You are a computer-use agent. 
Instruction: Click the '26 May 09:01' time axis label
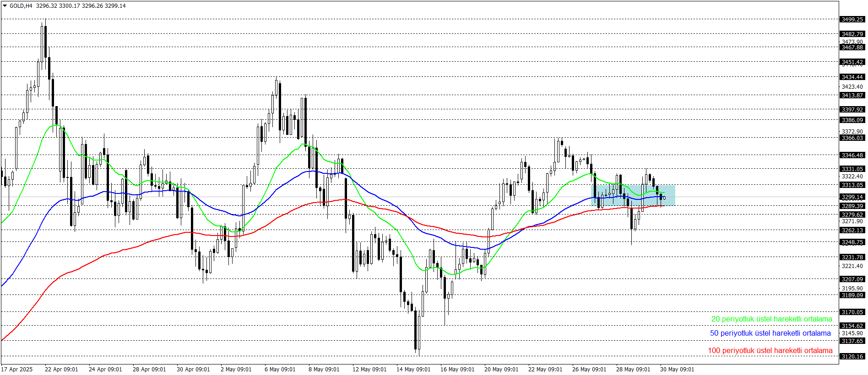pyautogui.click(x=589, y=370)
